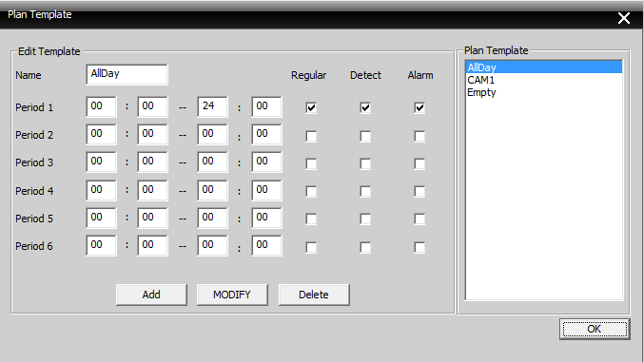Enable Alarm checkbox for Period 4
The height and width of the screenshot is (362, 644).
click(x=420, y=191)
